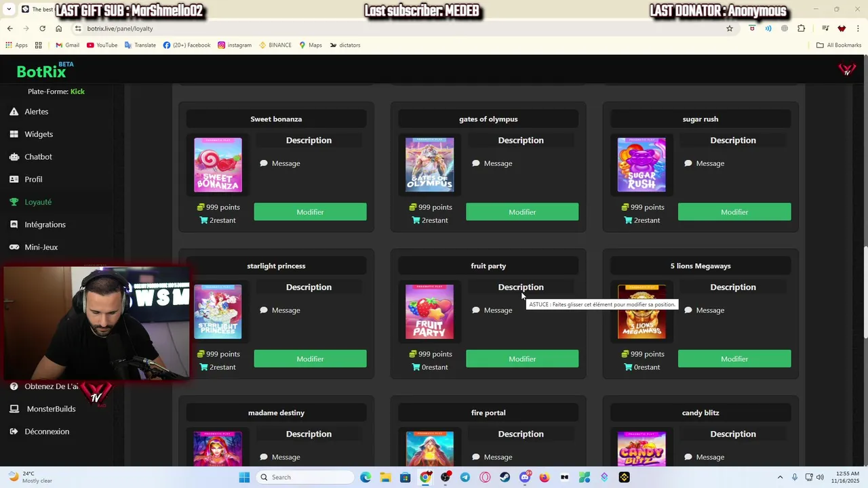Viewport: 868px width, 488px height.
Task: Open the Apps bookmarks shortcut
Action: pos(16,45)
